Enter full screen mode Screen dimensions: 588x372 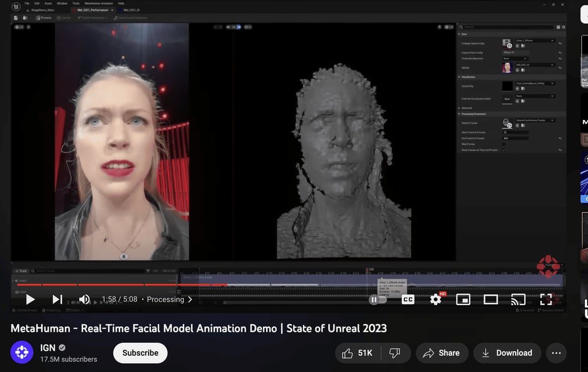coord(546,299)
